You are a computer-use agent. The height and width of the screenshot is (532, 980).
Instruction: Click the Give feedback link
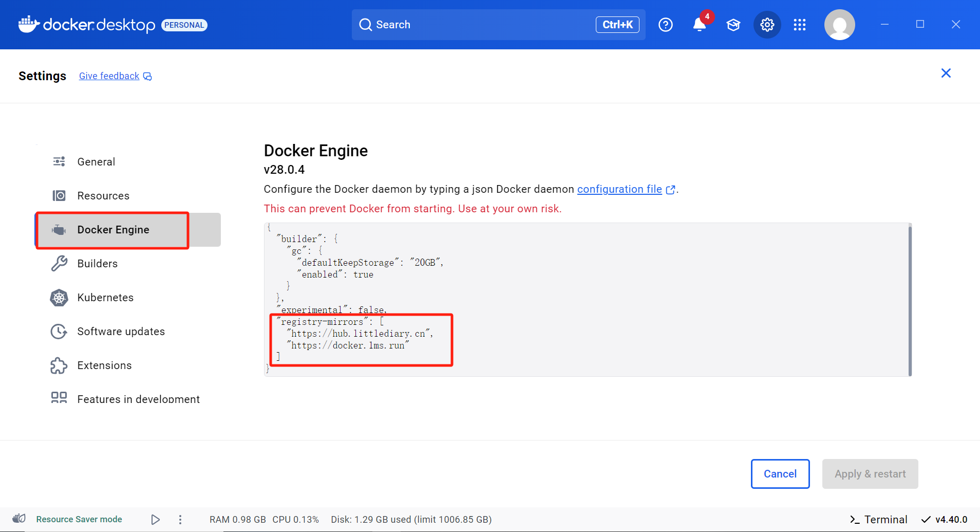coord(109,76)
